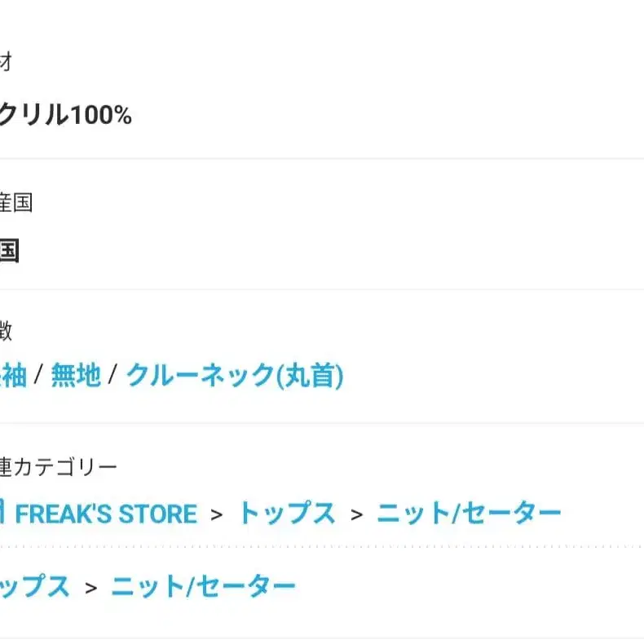The width and height of the screenshot is (644, 644).
Task: Open ニット/セーター in the bottom breadcrumb row
Action: (203, 586)
